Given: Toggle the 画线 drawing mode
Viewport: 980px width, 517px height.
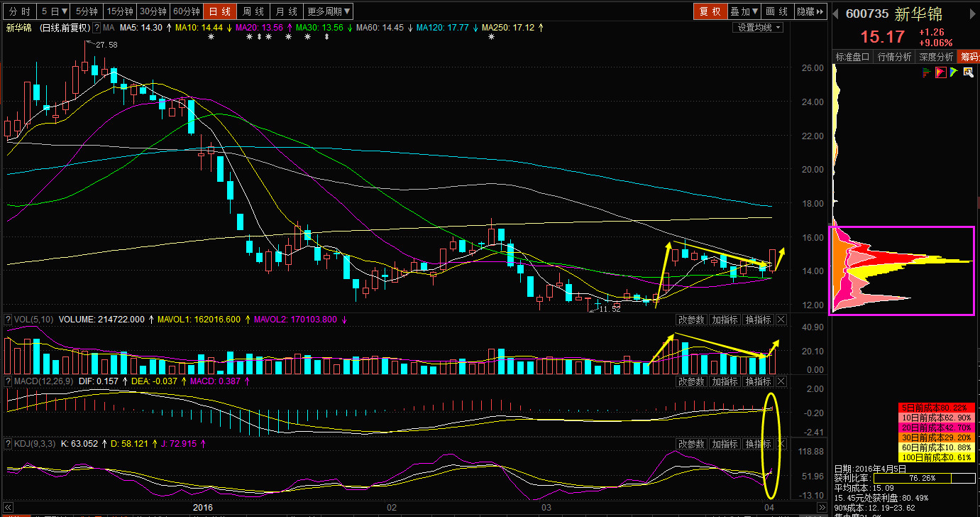Looking at the screenshot, I should tap(777, 11).
